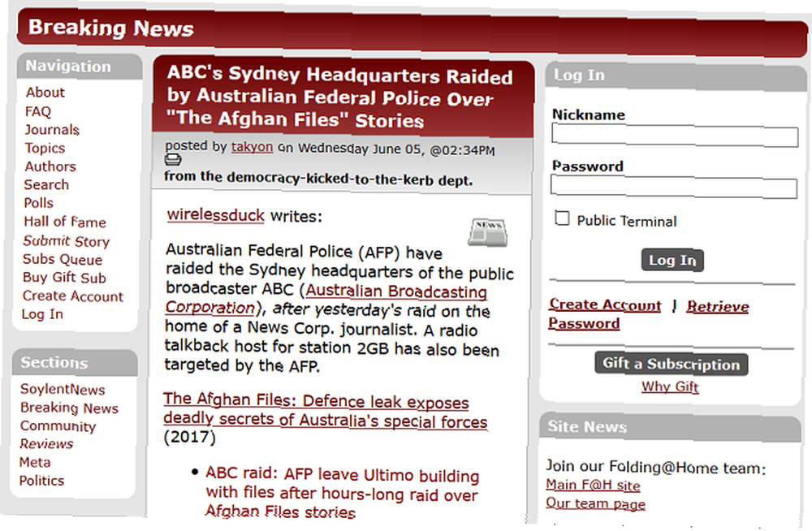Open Breaking News in the Sections list

coord(69,408)
